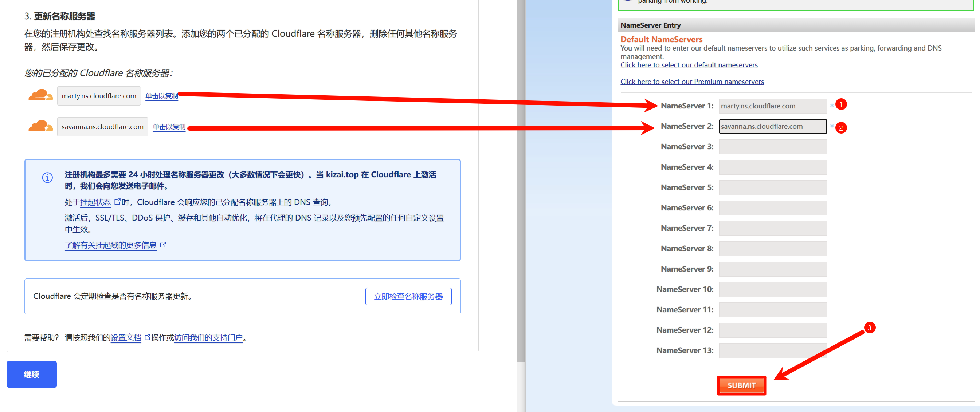980x412 pixels.
Task: Copy savanna nameserver via 单击以复制 link
Action: coord(169,127)
